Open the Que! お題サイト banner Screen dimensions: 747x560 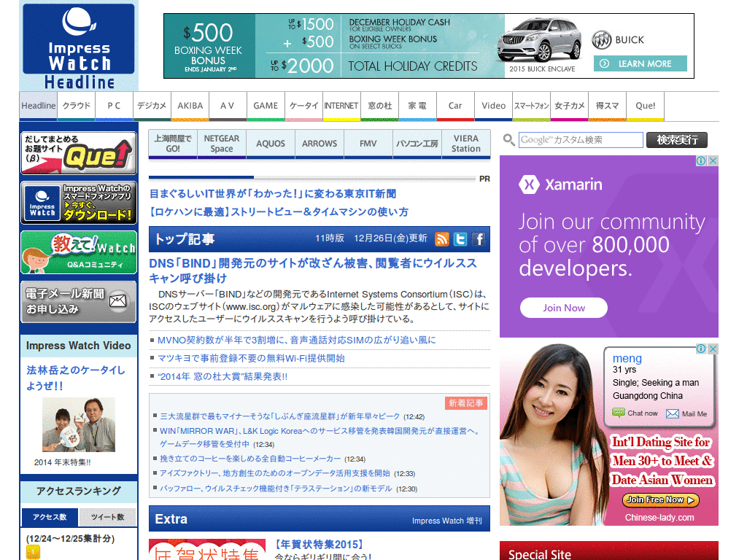79,153
